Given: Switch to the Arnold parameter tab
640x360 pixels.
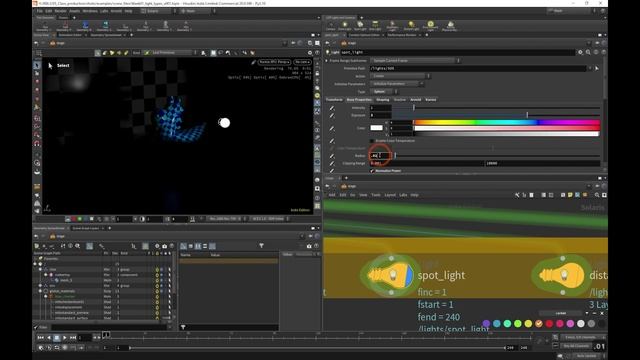Looking at the screenshot, I should [x=416, y=100].
